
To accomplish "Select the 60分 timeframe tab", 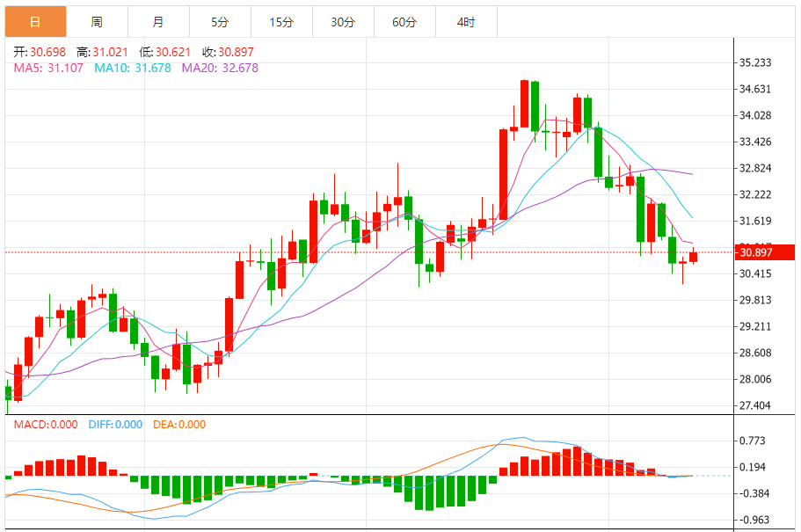I will pos(404,21).
